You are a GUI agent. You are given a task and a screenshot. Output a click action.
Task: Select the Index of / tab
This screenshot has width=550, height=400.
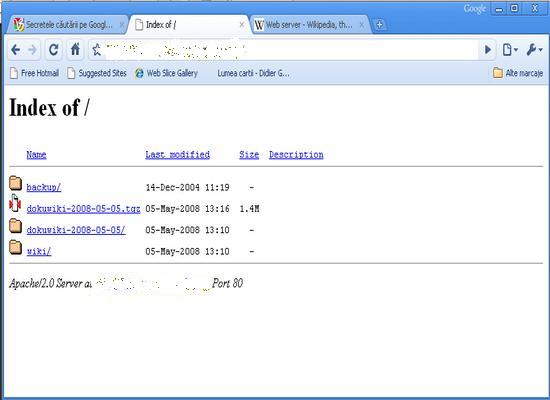click(x=189, y=25)
